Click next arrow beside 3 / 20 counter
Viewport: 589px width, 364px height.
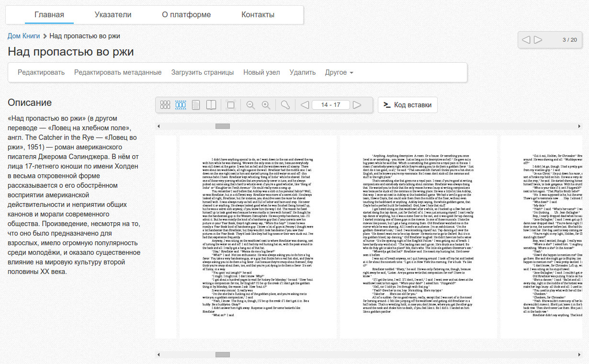tap(538, 40)
